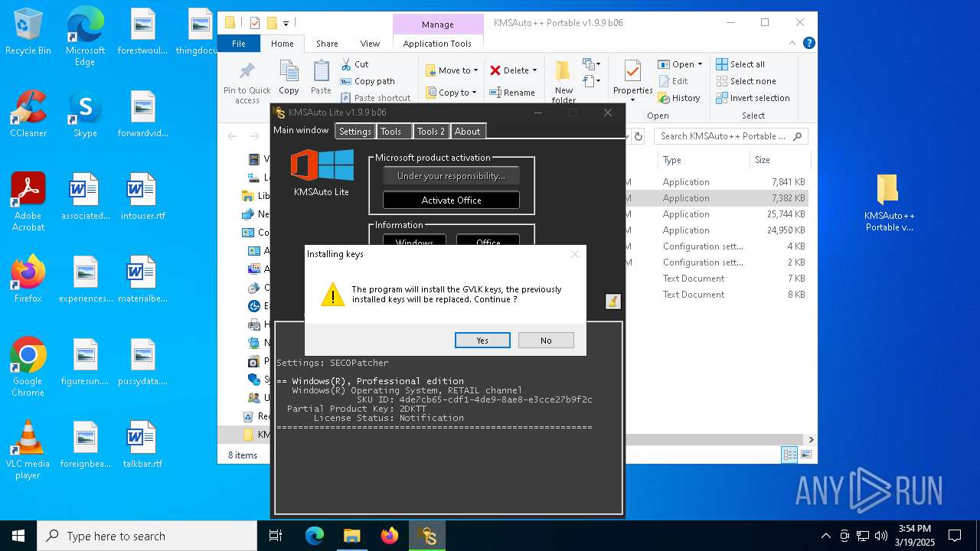This screenshot has height=551, width=980.
Task: Open talkbar.rtf desktop file
Action: [142, 445]
